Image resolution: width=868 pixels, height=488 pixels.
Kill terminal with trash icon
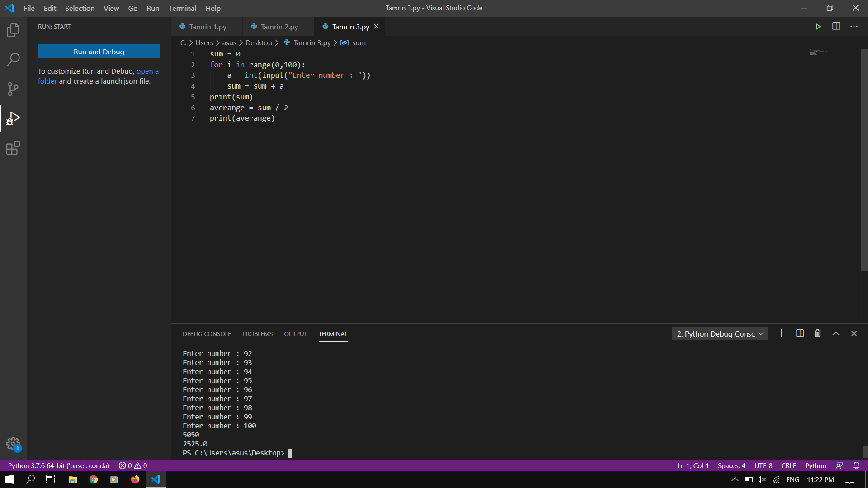(817, 333)
